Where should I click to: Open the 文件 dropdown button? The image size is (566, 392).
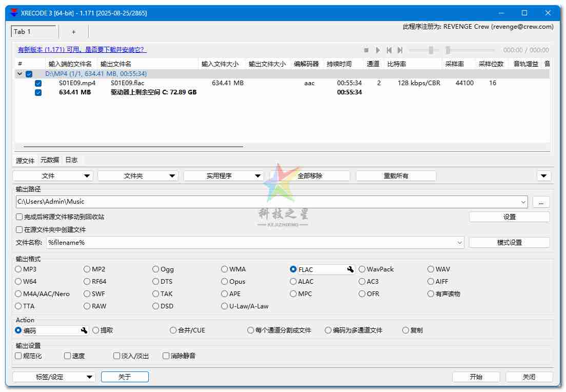(53, 176)
